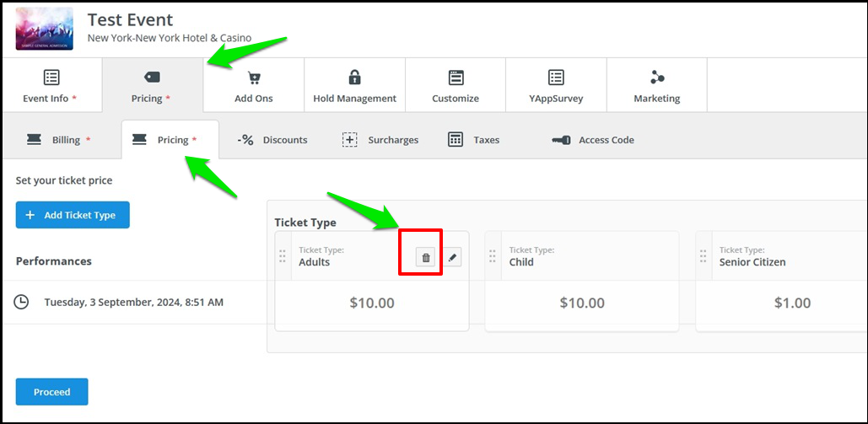Click the Test Event title
868x424 pixels.
(x=130, y=20)
